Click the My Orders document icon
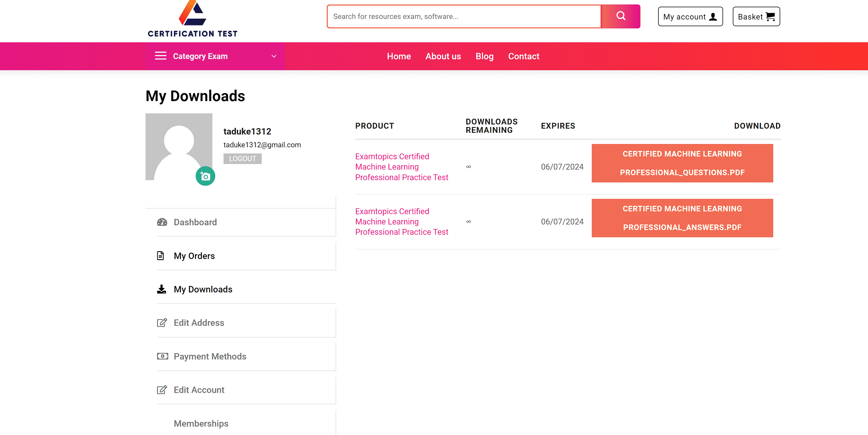Screen dimensions: 868x435 click(161, 256)
